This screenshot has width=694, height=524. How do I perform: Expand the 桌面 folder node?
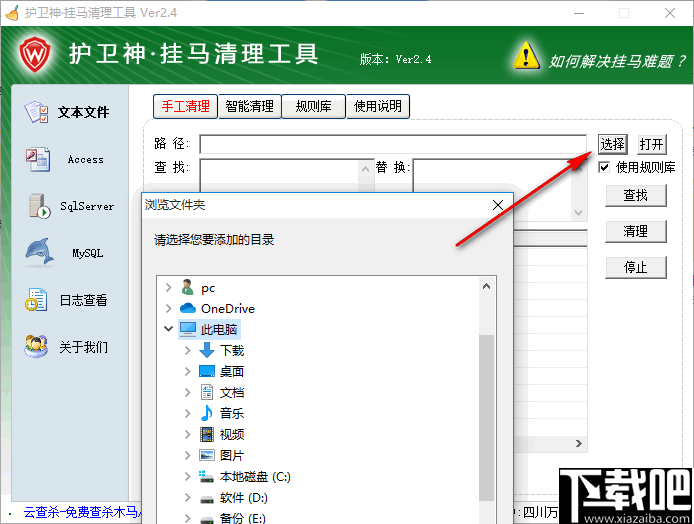tap(188, 371)
